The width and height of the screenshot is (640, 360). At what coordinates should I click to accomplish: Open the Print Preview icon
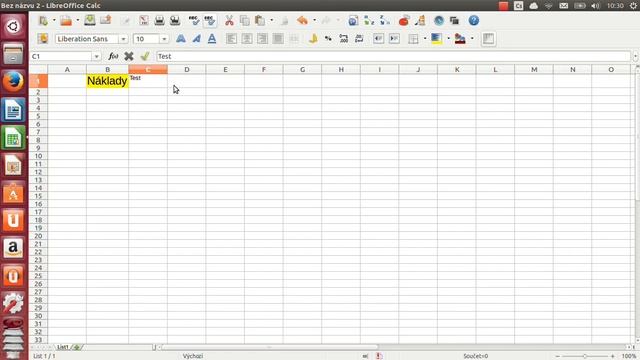(x=175, y=20)
